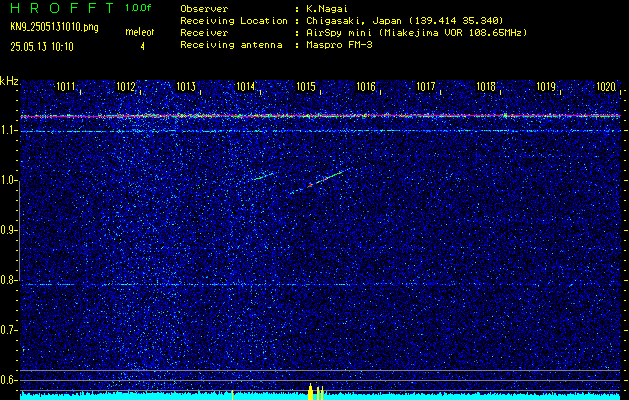Click the 0.6 frequency axis label
This screenshot has height=400, width=629.
coord(7,380)
